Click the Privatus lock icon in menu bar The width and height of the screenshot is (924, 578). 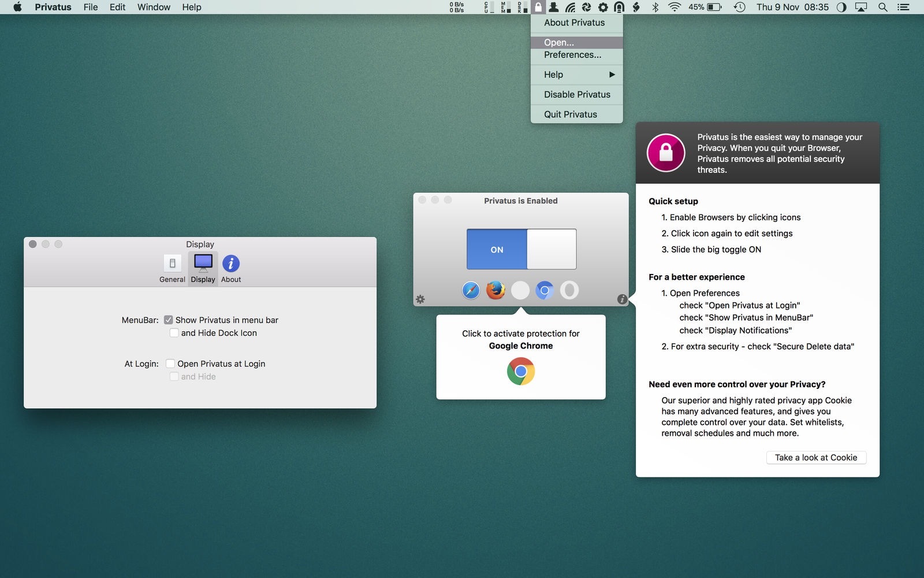538,7
